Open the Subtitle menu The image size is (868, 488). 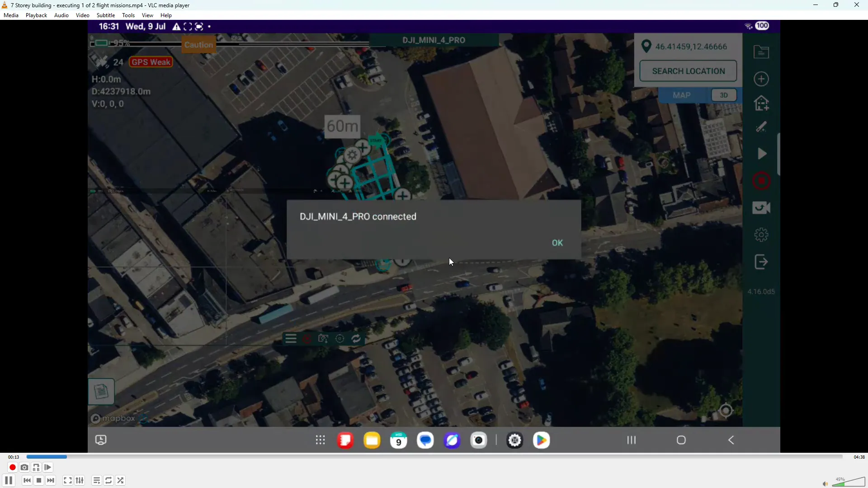[105, 15]
